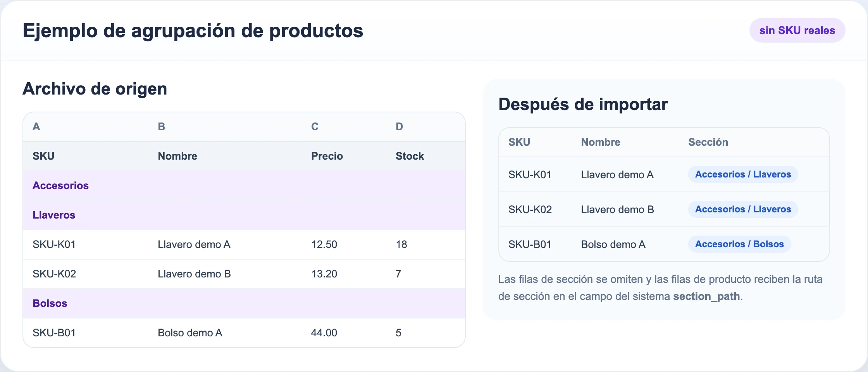Click SKU-K02 cell in source table
Screen dimensions: 868x372
point(54,274)
